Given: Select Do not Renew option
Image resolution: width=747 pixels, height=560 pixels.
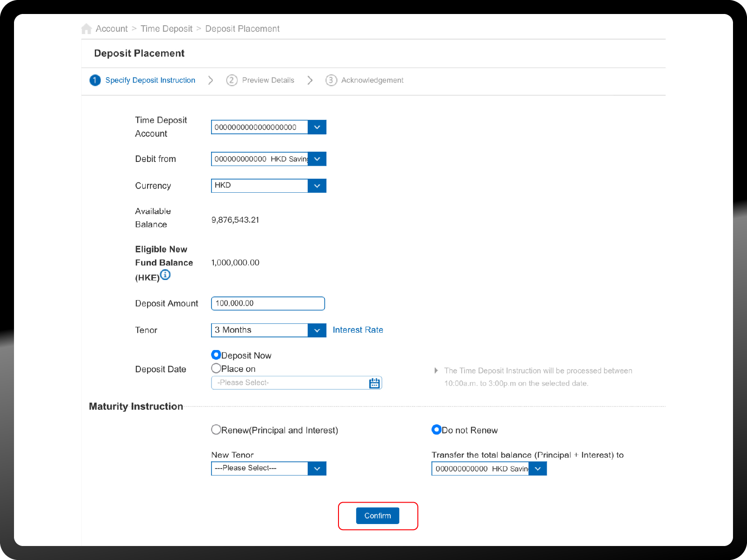Looking at the screenshot, I should point(437,430).
